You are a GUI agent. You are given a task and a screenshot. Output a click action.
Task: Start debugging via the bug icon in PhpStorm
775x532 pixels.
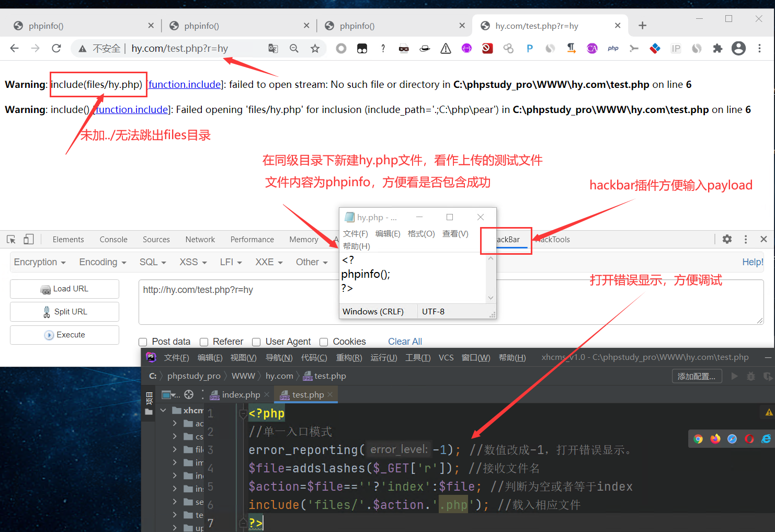[751, 376]
